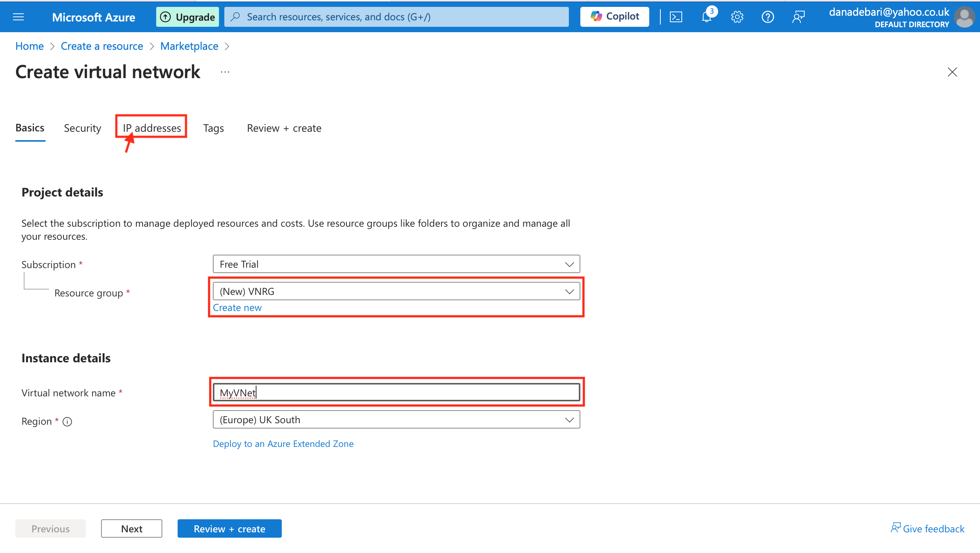
Task: Open the notifications bell
Action: tap(706, 17)
